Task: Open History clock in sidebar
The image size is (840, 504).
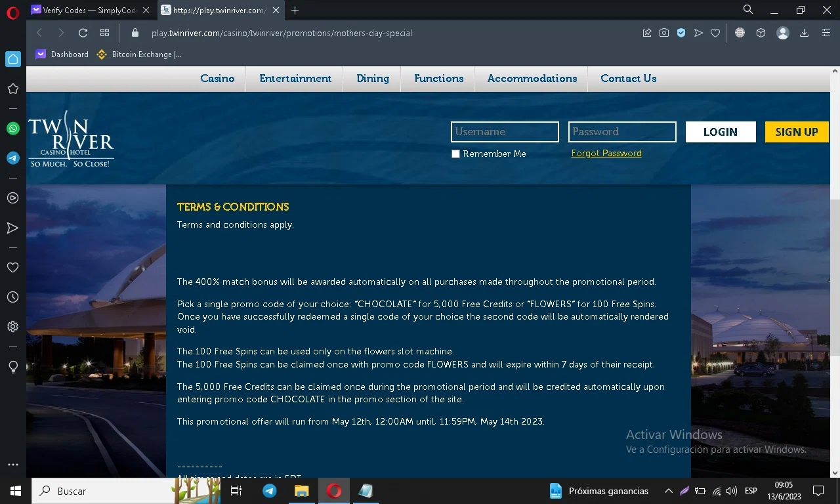Action: [x=12, y=297]
